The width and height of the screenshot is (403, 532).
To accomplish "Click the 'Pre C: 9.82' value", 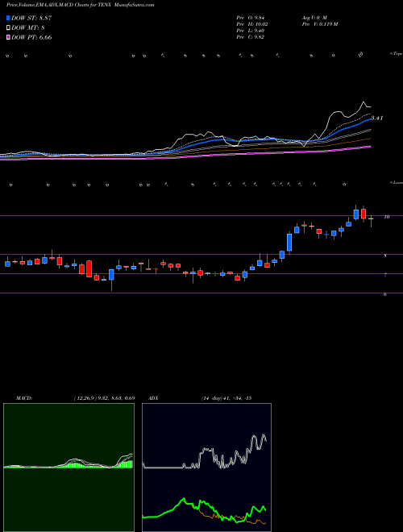I will pos(251,37).
